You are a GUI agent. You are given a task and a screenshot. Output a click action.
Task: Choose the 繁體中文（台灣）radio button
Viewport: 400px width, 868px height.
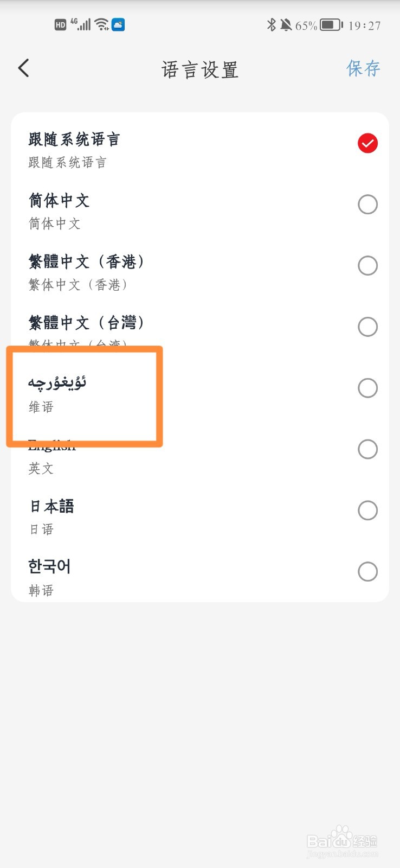tap(367, 327)
